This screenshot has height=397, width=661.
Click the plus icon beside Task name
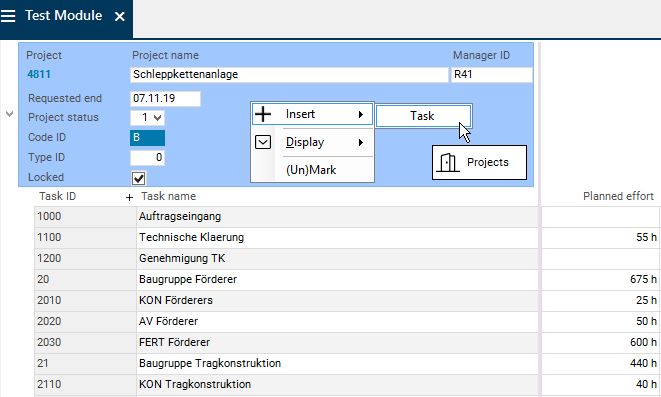pos(129,197)
